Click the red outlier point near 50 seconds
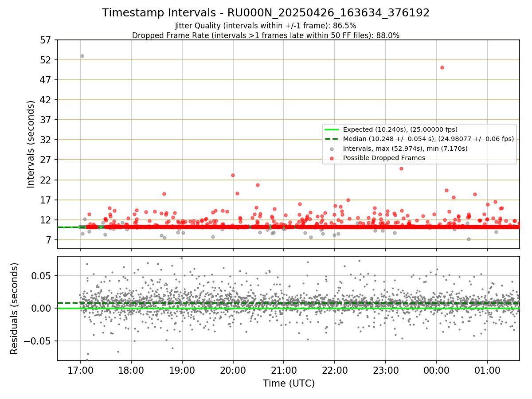 pos(442,67)
